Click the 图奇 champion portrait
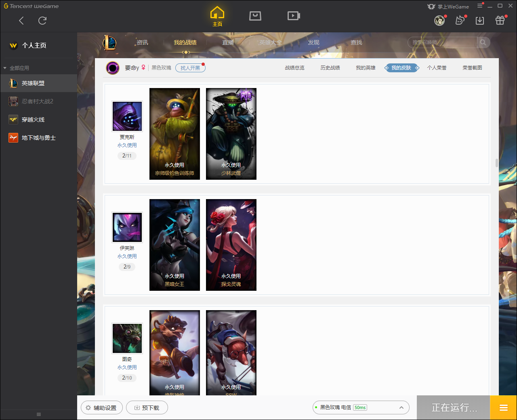The image size is (517, 420). (127, 338)
